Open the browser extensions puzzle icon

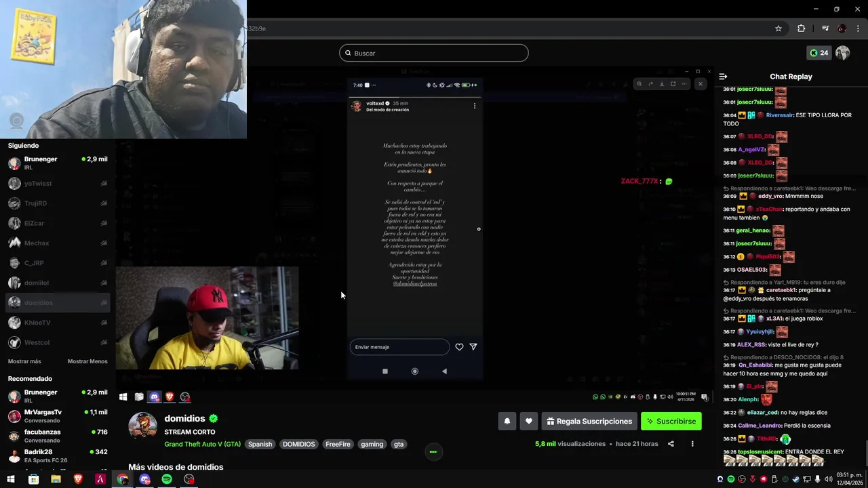pyautogui.click(x=802, y=28)
